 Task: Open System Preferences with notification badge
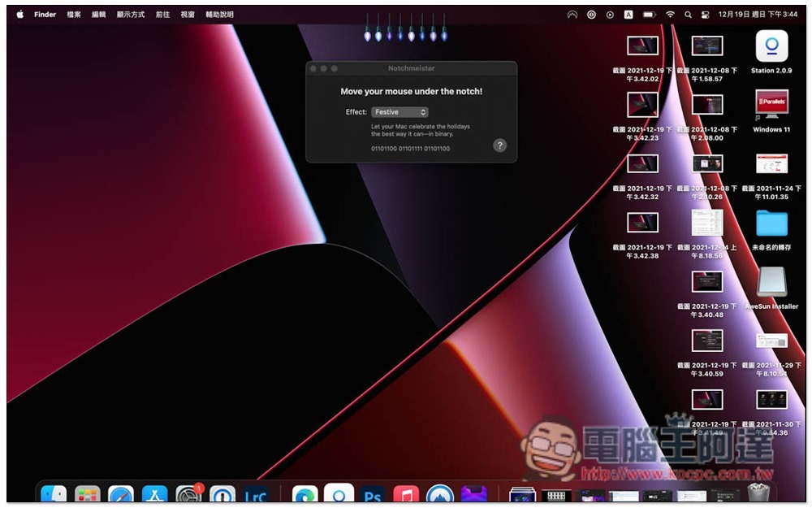click(x=188, y=495)
